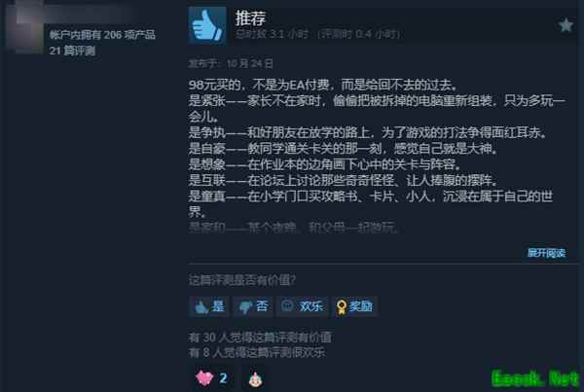Mark the review as 欢乐 (funny)
The height and width of the screenshot is (392, 584).
[303, 306]
